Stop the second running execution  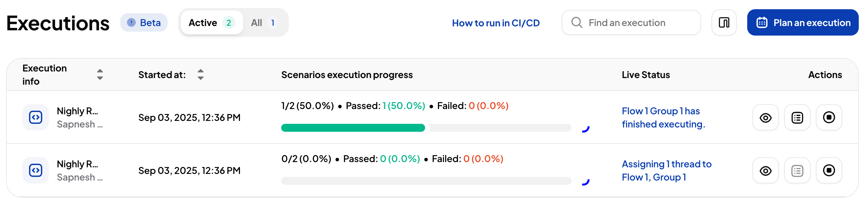(x=829, y=170)
